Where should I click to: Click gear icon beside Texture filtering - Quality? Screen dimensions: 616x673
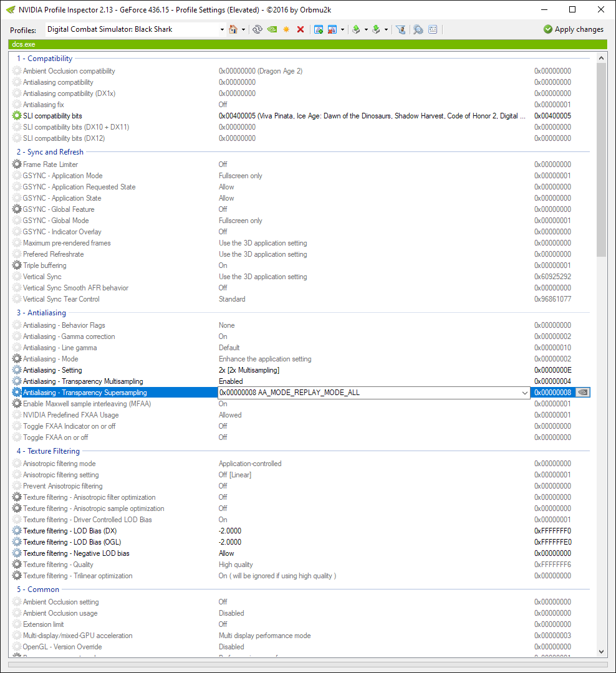click(x=17, y=565)
